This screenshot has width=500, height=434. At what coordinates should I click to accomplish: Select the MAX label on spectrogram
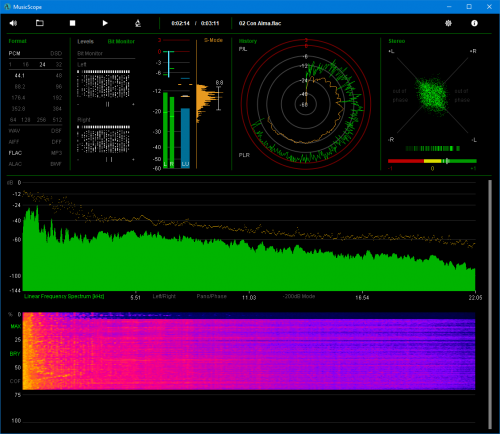pos(15,326)
